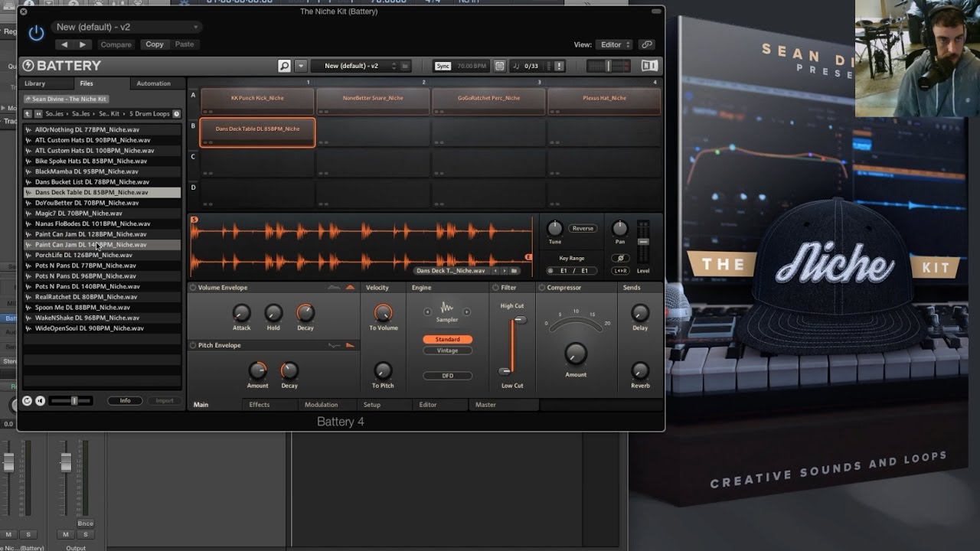Click the High Cut filter slider handle
The width and height of the screenshot is (980, 551).
click(519, 320)
